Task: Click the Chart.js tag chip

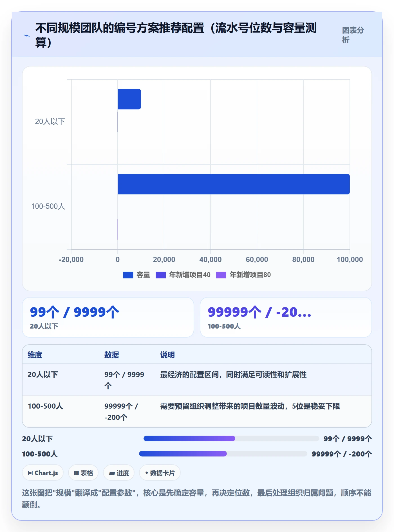Action: (43, 473)
